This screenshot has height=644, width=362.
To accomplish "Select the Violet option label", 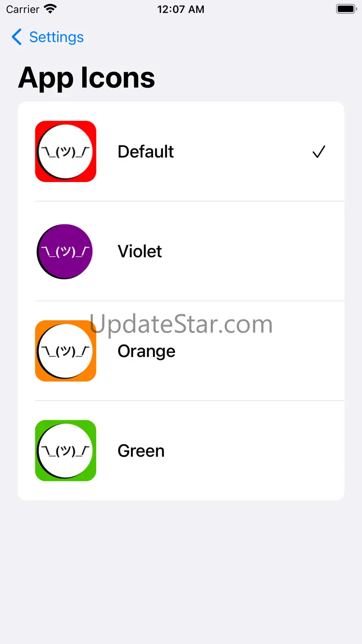I will click(140, 251).
